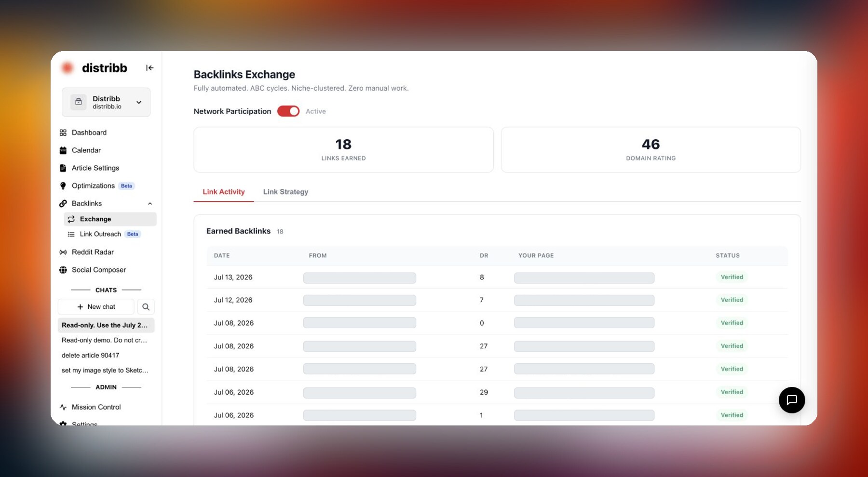Click the Backlinks Exchange page heading
This screenshot has width=868, height=477.
[x=244, y=75]
